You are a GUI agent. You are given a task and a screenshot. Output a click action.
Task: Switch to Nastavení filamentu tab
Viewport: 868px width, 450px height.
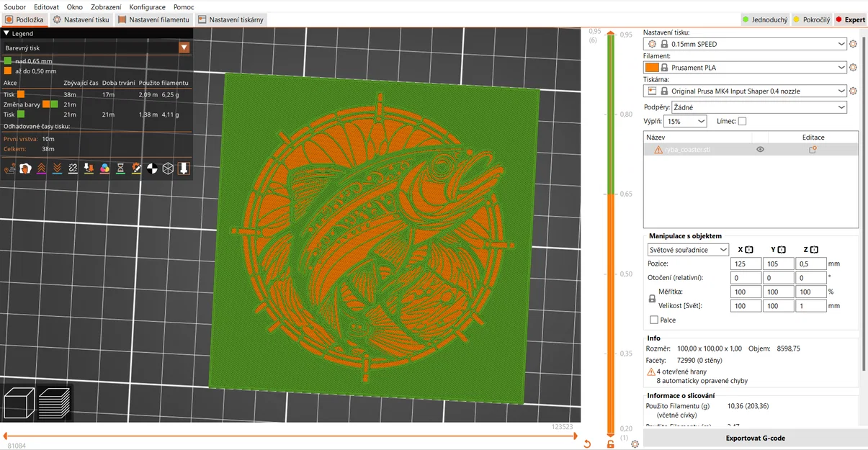[x=153, y=19]
